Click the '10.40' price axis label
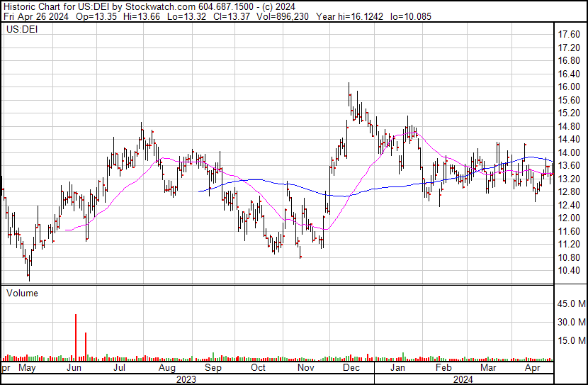This screenshot has height=385, width=588. [x=568, y=271]
